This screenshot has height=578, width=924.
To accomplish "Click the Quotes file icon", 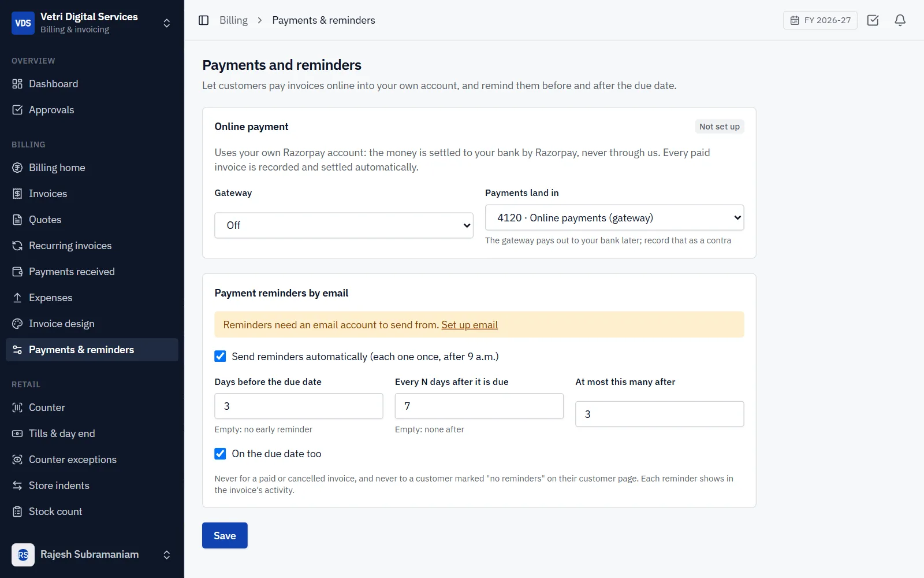I will 17,220.
